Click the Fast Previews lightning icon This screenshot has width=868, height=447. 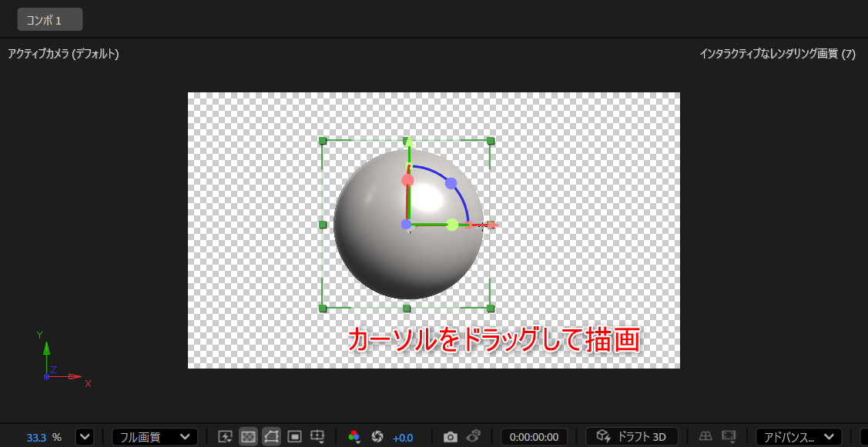tap(225, 436)
